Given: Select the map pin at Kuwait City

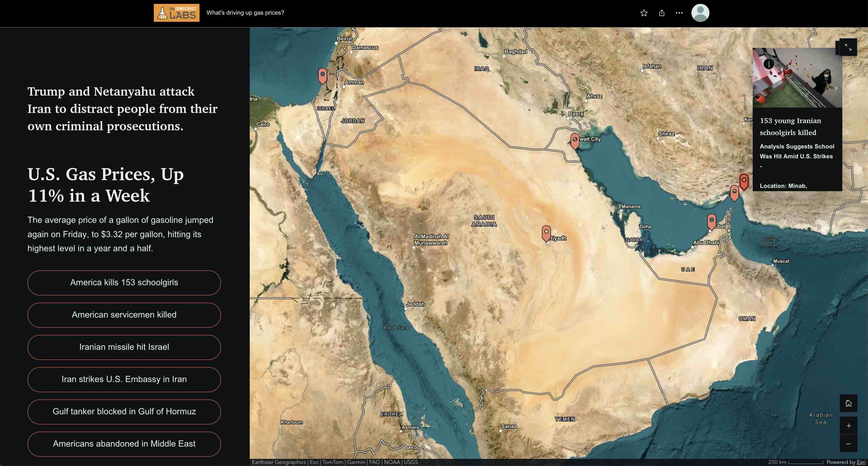Looking at the screenshot, I should pos(575,140).
